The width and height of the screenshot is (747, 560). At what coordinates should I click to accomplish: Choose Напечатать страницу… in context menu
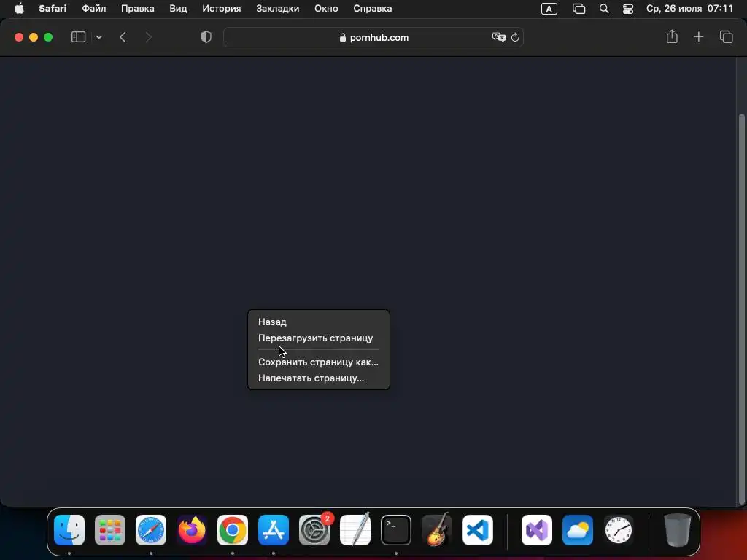pyautogui.click(x=319, y=378)
